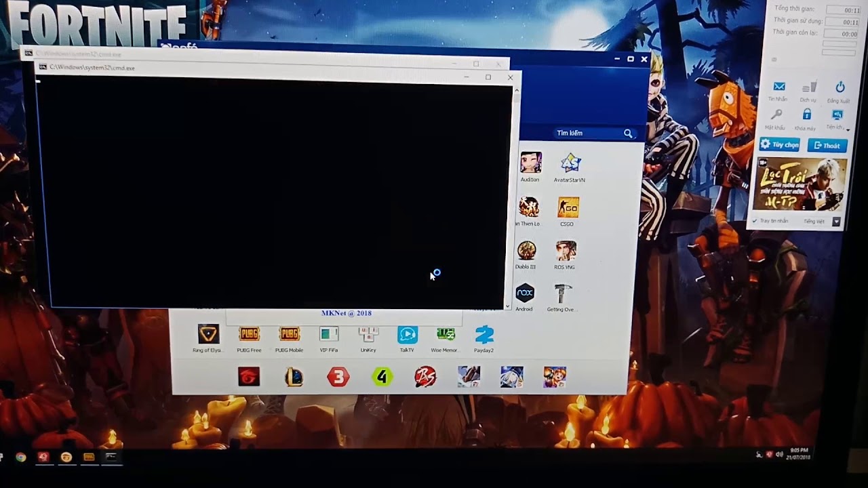Open the Nox Android emulator icon
The image size is (868, 488).
point(524,293)
